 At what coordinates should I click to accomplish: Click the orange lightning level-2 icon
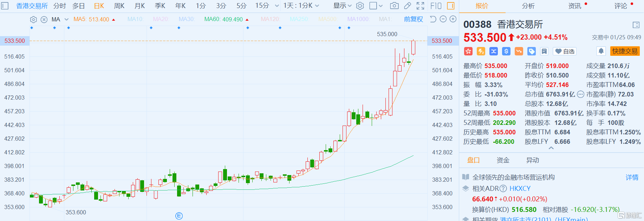[x=481, y=51]
